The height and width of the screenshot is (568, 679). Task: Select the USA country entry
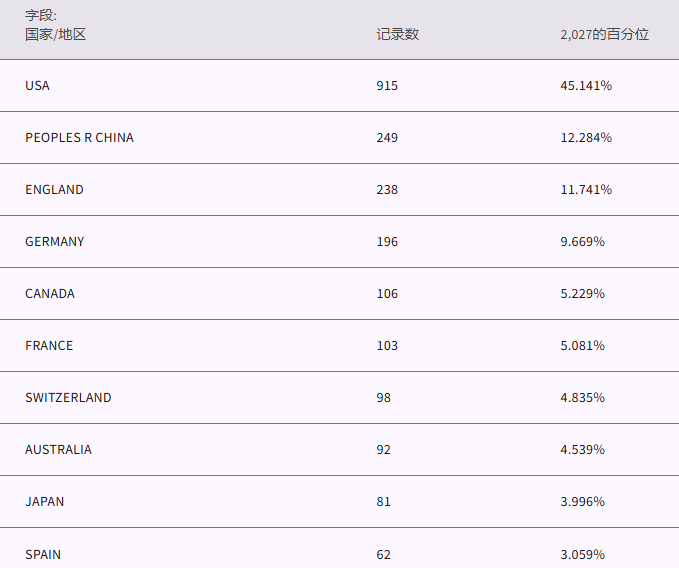37,86
